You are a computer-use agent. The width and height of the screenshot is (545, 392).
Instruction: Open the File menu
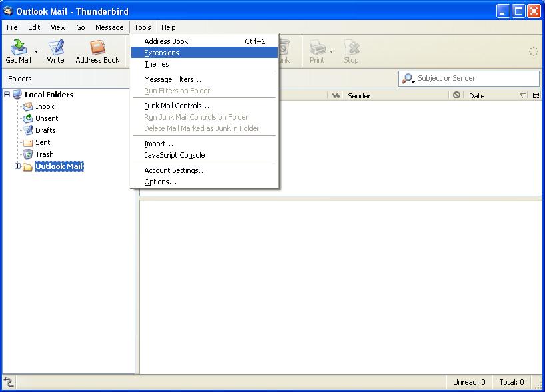(x=12, y=27)
